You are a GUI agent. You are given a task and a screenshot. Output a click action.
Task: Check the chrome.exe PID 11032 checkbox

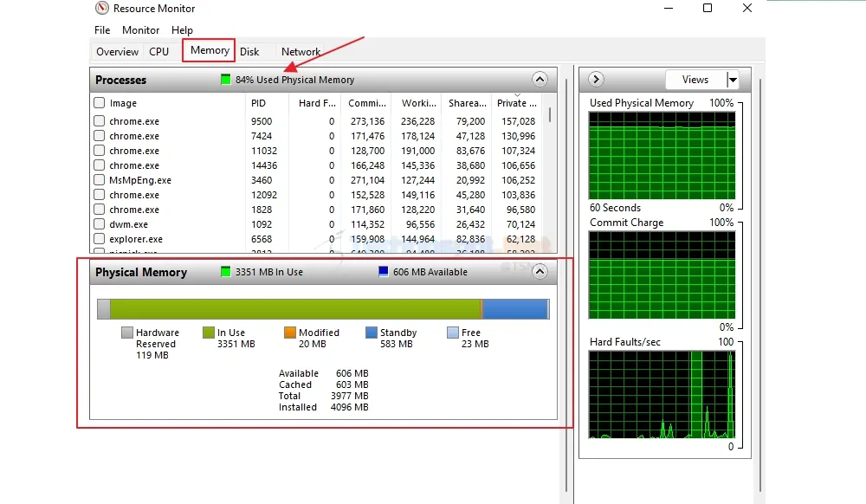point(100,150)
